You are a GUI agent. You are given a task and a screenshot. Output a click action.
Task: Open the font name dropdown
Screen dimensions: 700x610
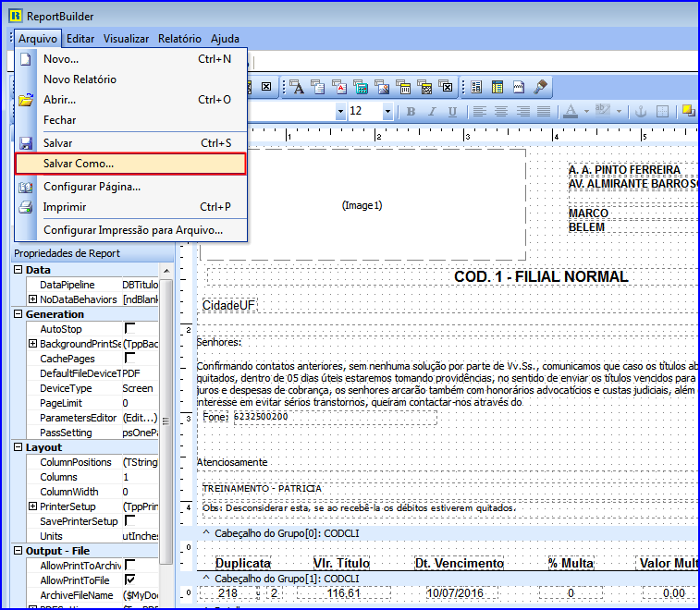click(x=340, y=111)
